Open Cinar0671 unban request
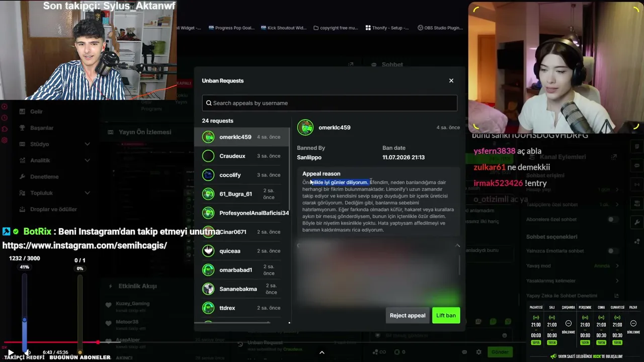 pos(242,232)
